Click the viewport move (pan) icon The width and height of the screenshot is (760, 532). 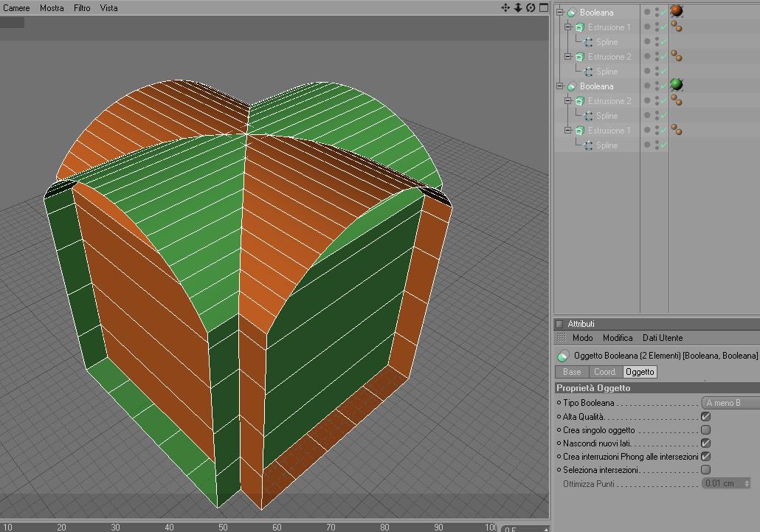pos(505,8)
